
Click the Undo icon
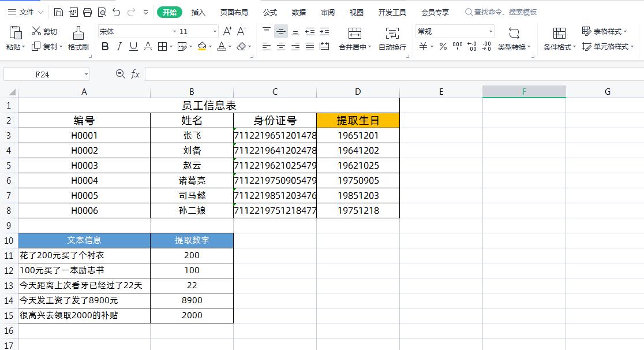point(116,12)
